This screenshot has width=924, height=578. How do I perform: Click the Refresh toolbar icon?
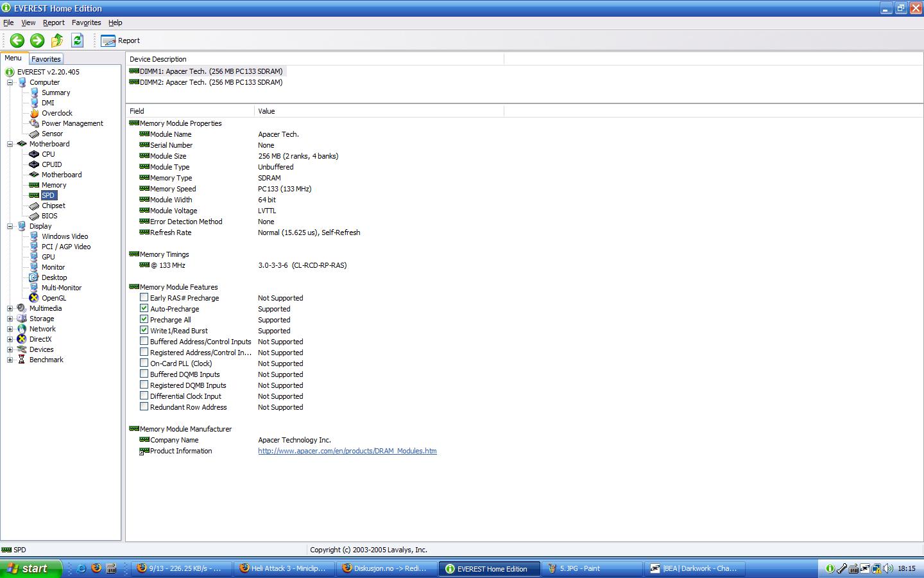(x=78, y=40)
